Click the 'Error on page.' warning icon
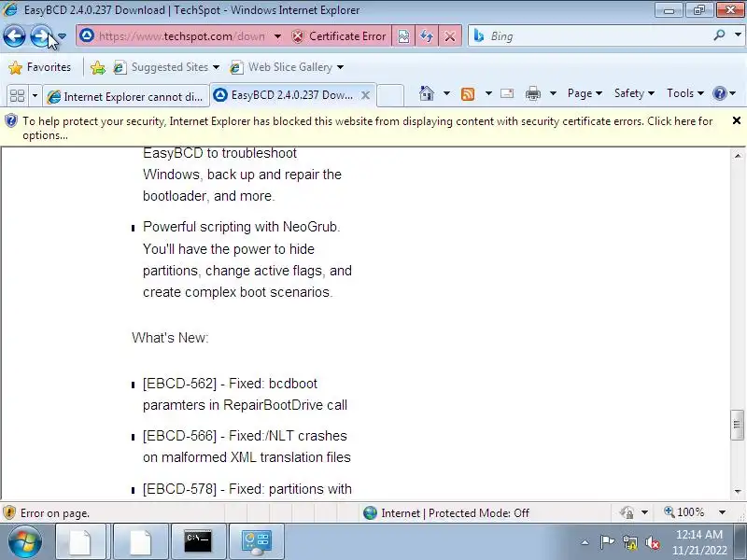The width and height of the screenshot is (747, 560). point(9,512)
